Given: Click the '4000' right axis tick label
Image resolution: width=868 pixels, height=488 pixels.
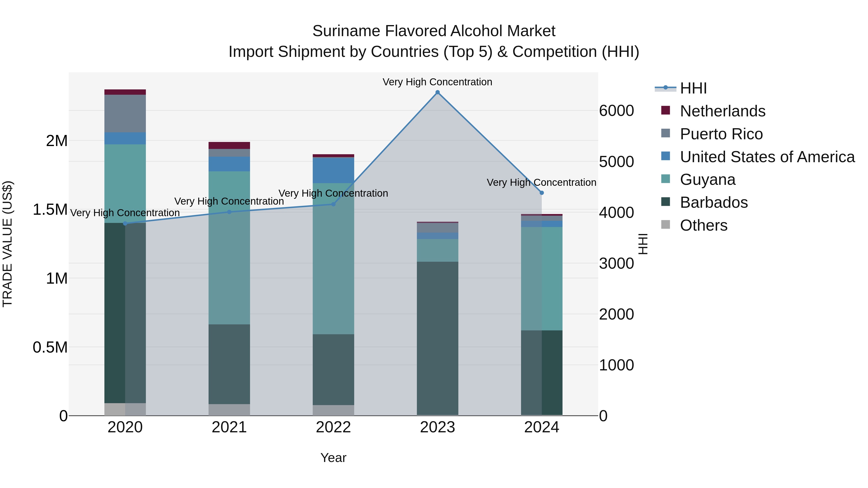Looking at the screenshot, I should pos(617,213).
